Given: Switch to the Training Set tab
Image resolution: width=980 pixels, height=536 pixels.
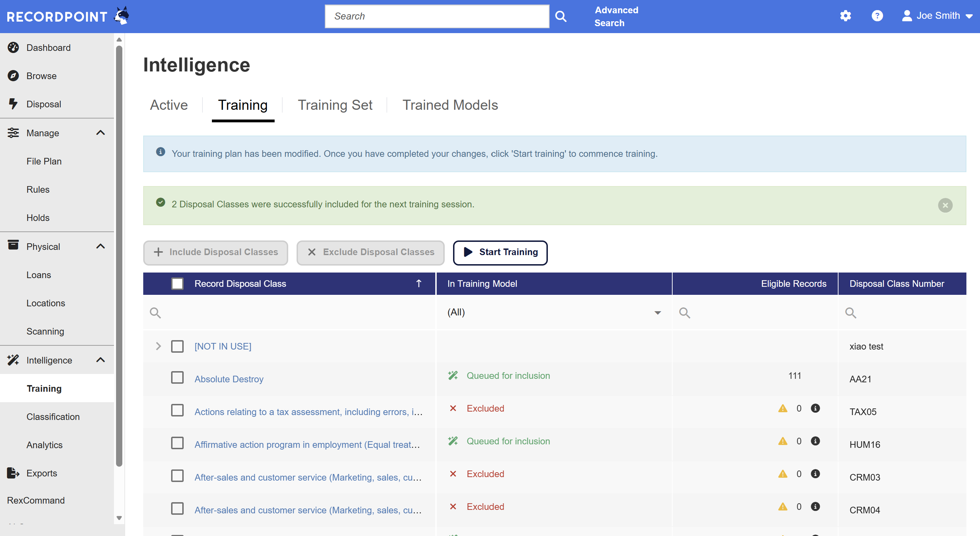Looking at the screenshot, I should [335, 105].
